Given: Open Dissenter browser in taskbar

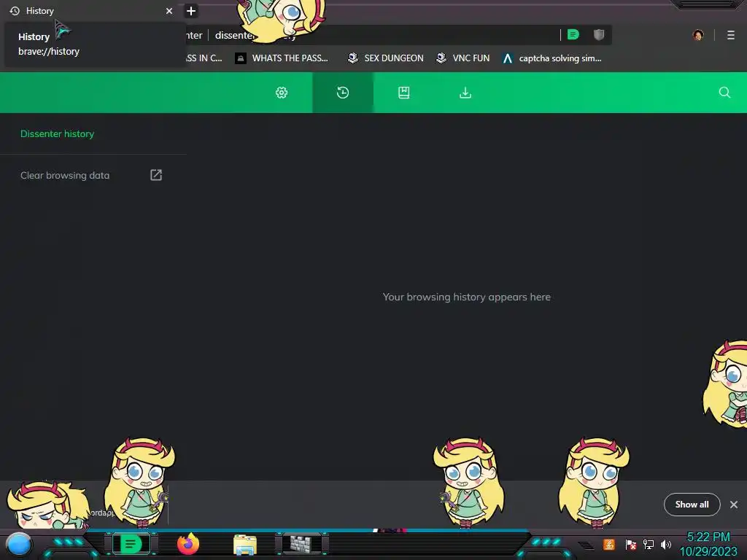Looking at the screenshot, I should click(131, 544).
